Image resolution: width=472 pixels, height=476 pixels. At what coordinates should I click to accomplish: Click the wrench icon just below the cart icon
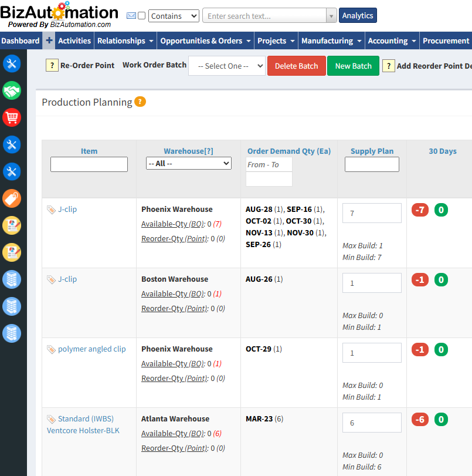coord(12,144)
